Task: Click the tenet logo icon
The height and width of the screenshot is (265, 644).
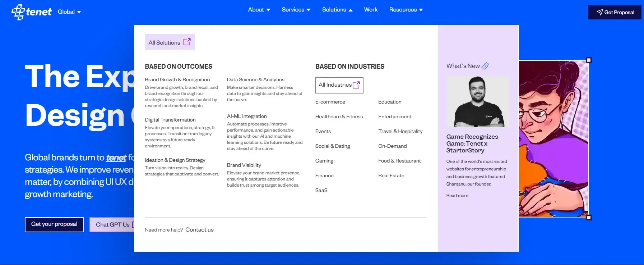Action: click(x=18, y=12)
